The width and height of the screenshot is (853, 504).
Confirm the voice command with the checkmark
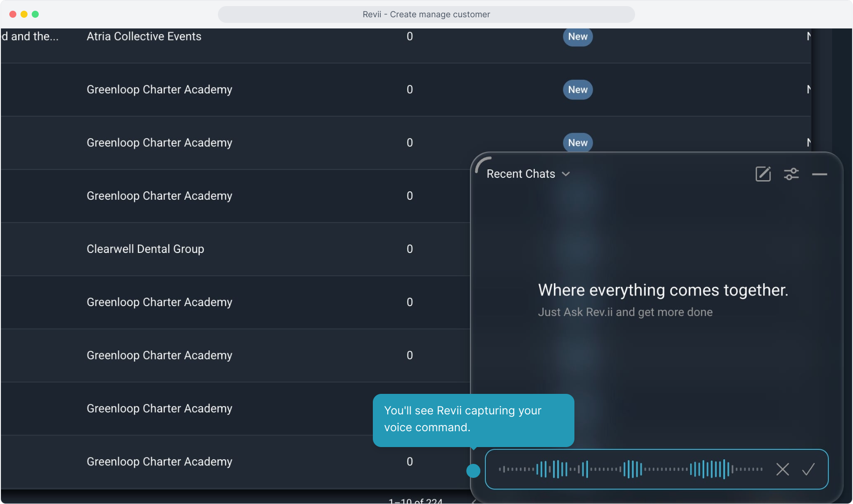[809, 469]
